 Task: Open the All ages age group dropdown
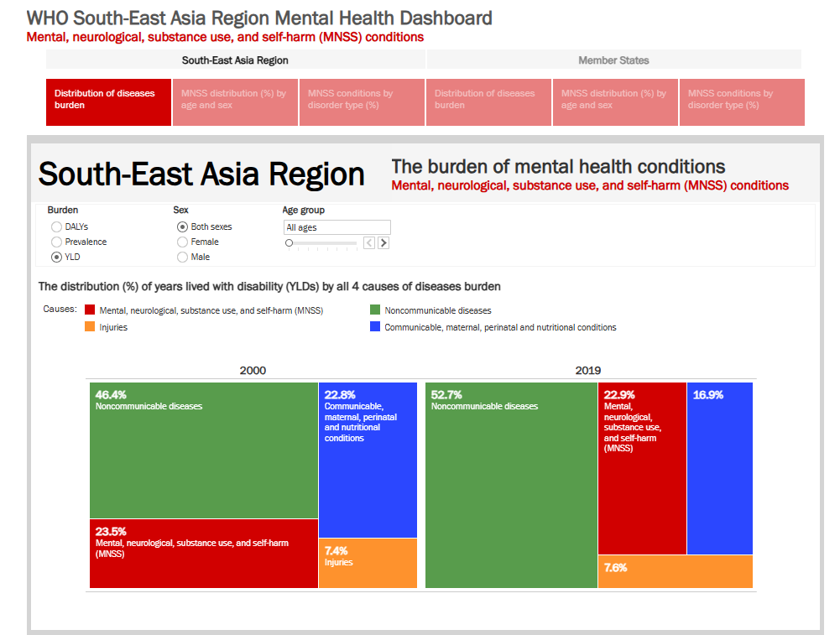[x=337, y=227]
